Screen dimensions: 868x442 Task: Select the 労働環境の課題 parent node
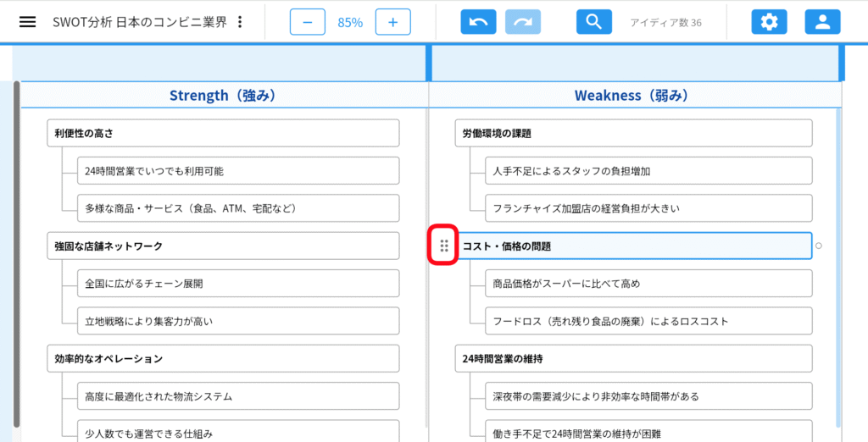point(632,133)
